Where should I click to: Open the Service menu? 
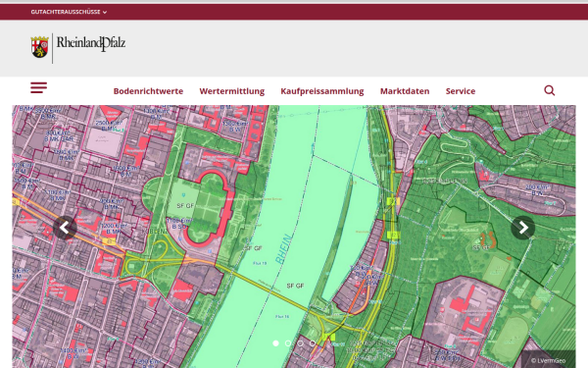click(461, 91)
